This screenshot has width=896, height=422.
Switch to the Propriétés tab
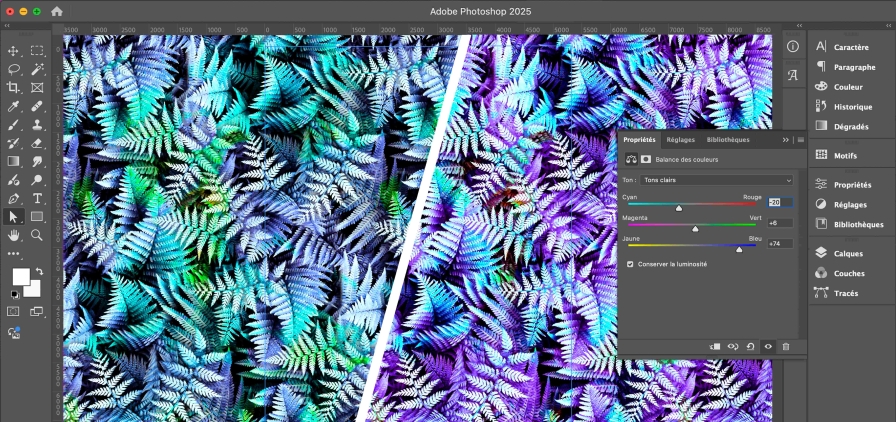639,140
